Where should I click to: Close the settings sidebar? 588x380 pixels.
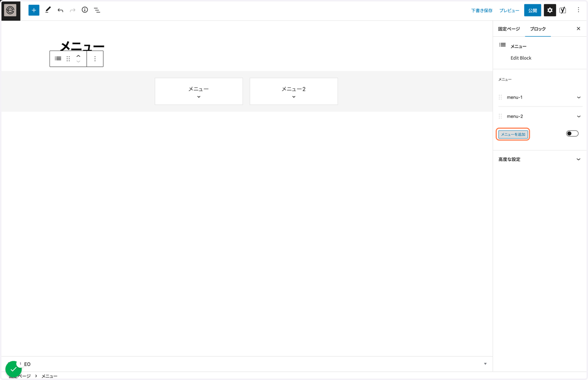click(578, 29)
